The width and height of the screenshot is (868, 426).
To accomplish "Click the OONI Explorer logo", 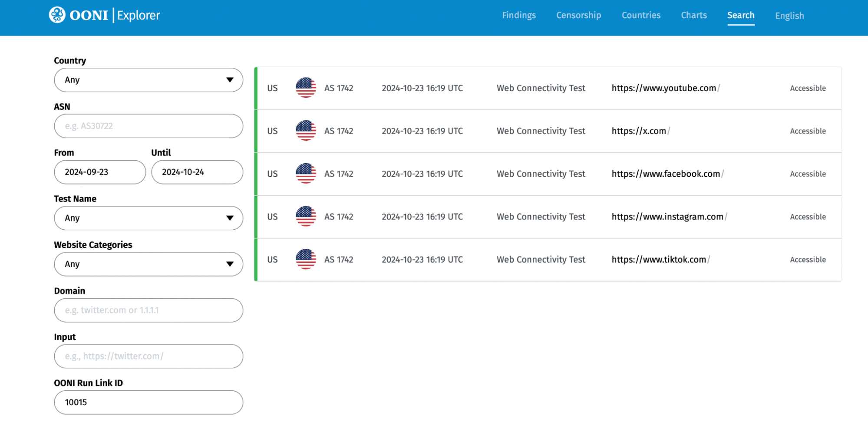I will tap(104, 15).
